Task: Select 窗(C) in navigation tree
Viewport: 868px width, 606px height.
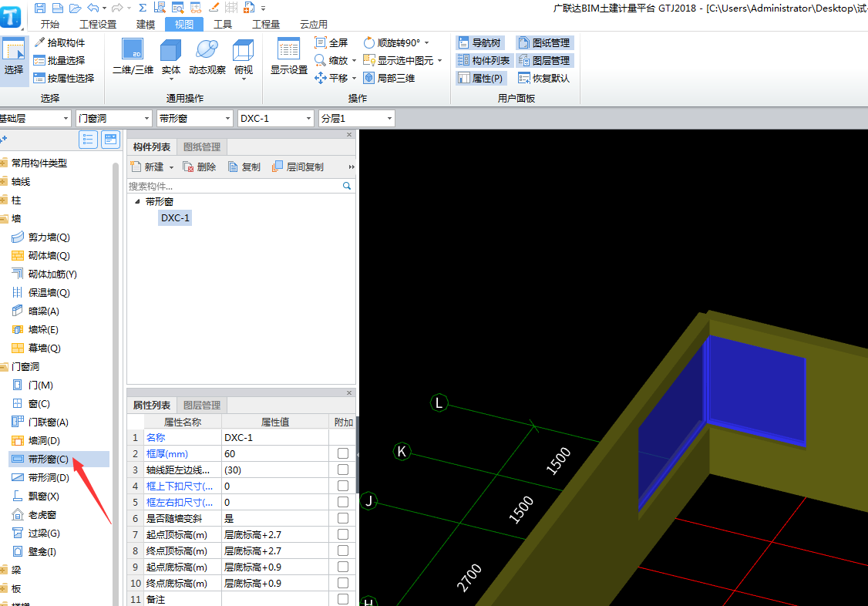Action: (32, 403)
